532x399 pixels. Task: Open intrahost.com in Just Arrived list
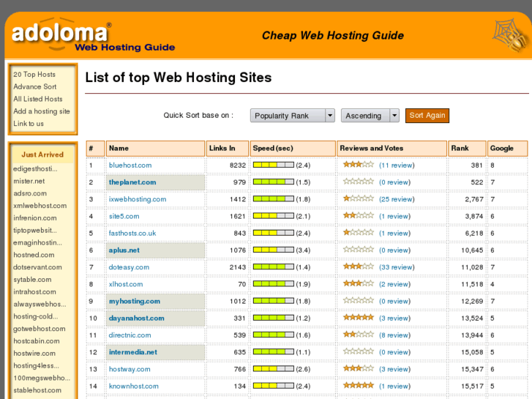pyautogui.click(x=34, y=291)
